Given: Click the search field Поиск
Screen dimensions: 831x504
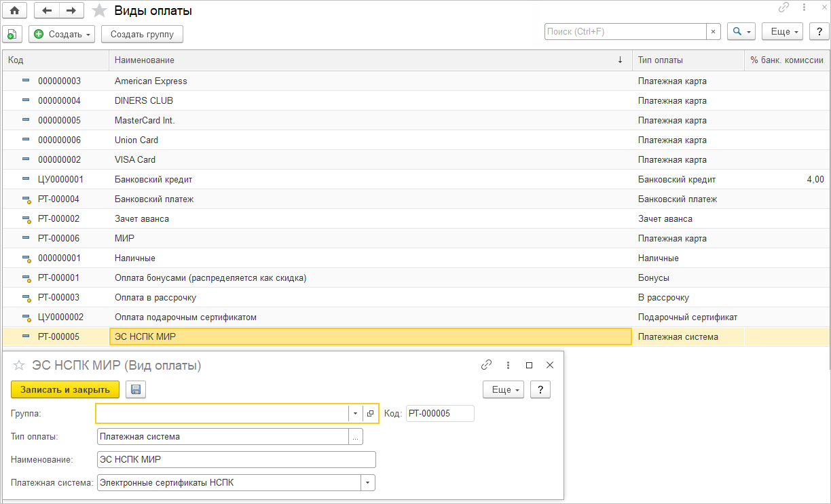Looking at the screenshot, I should pos(625,32).
